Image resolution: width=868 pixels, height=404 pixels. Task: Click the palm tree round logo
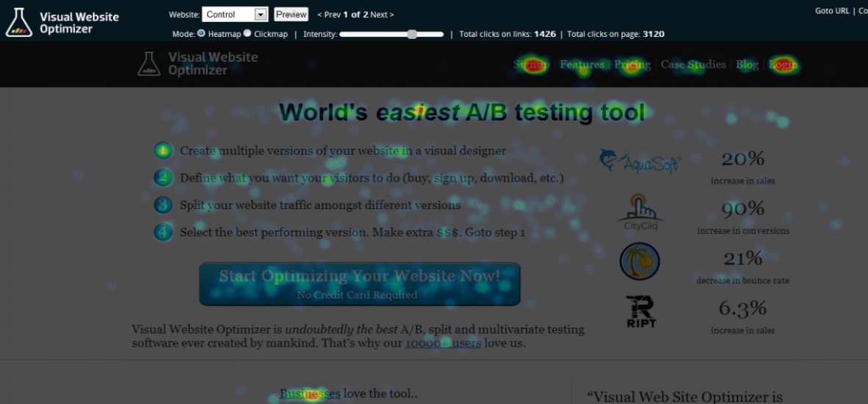(639, 261)
